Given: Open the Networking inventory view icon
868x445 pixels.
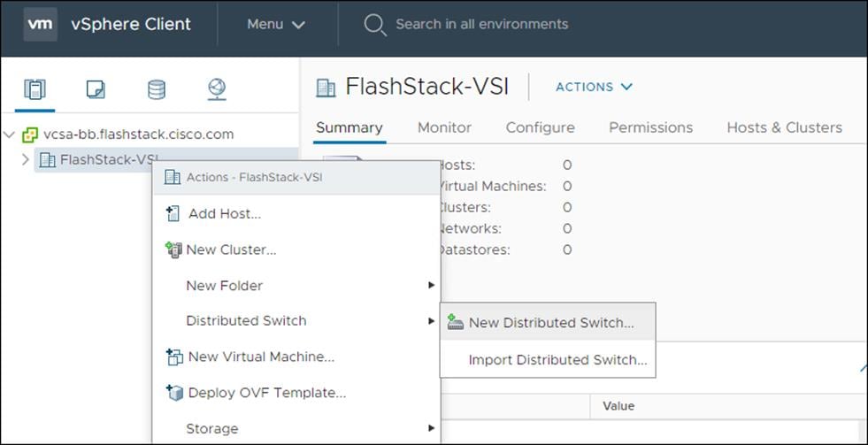Looking at the screenshot, I should tap(217, 89).
